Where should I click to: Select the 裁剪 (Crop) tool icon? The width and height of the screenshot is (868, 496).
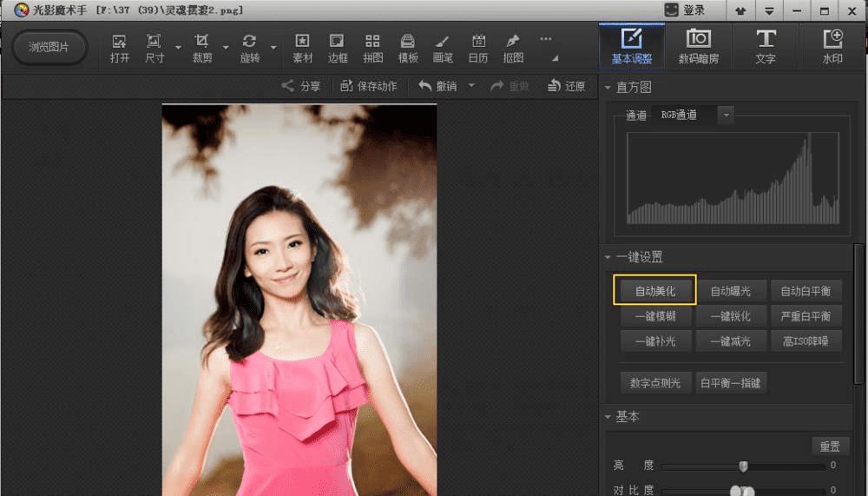pyautogui.click(x=202, y=48)
